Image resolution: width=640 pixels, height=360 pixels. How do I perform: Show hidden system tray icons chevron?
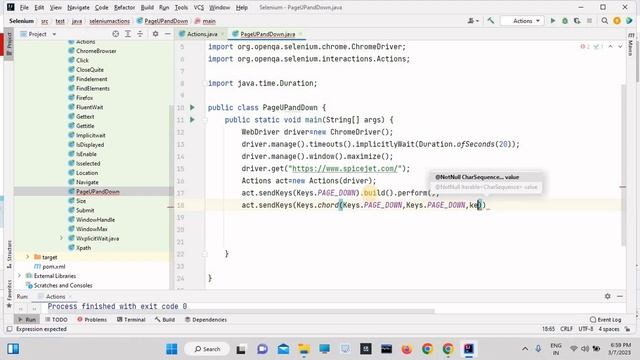(x=525, y=349)
